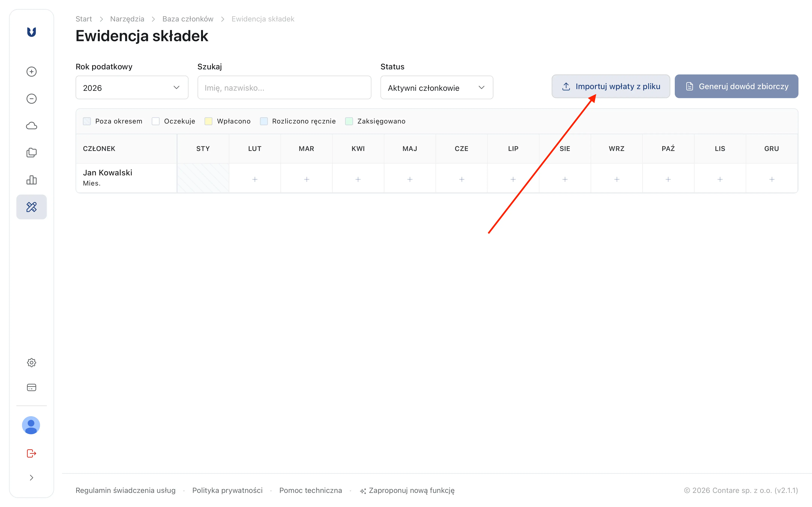Click the red logout icon

pos(32,453)
